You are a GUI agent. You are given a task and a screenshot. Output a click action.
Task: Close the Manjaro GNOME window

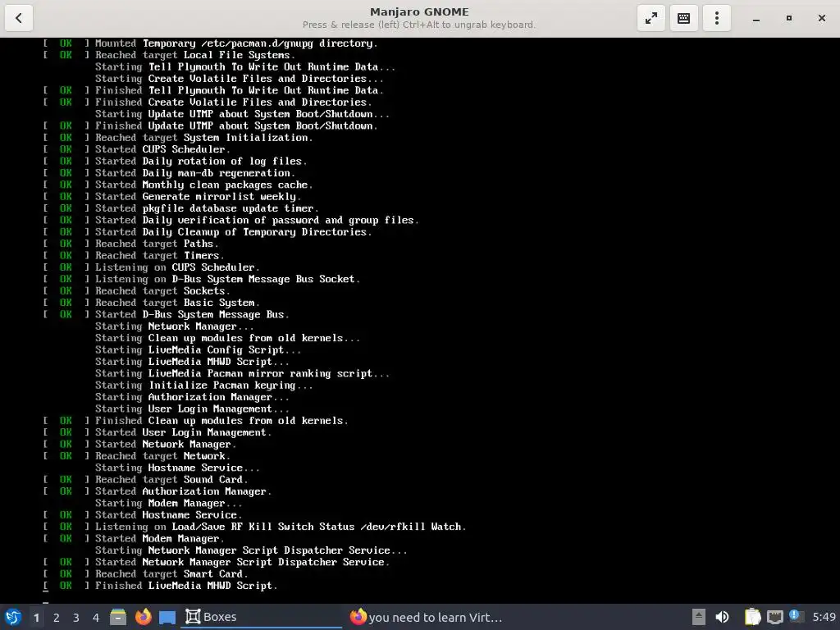821,18
